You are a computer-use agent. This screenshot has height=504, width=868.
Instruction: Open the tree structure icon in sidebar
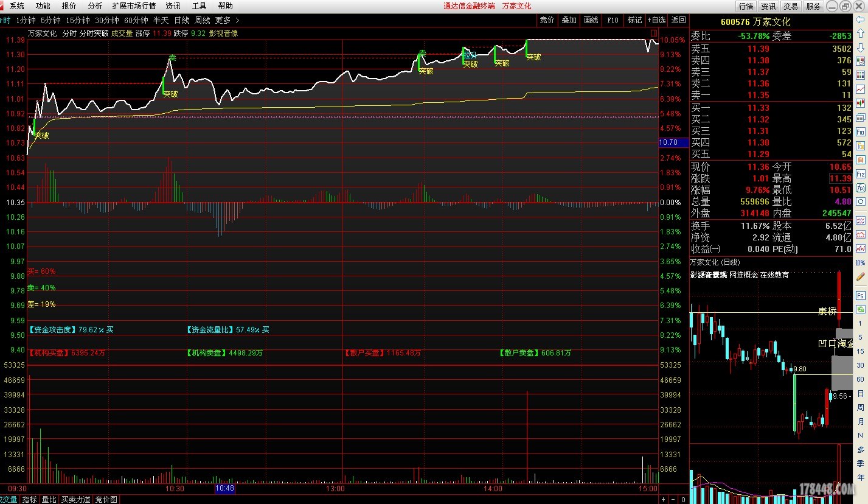coord(861,145)
